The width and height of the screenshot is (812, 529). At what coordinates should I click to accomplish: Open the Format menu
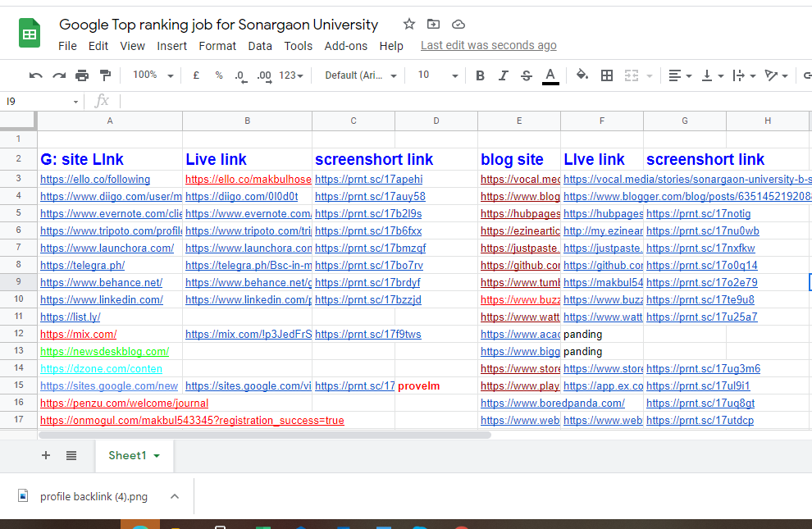pos(217,46)
